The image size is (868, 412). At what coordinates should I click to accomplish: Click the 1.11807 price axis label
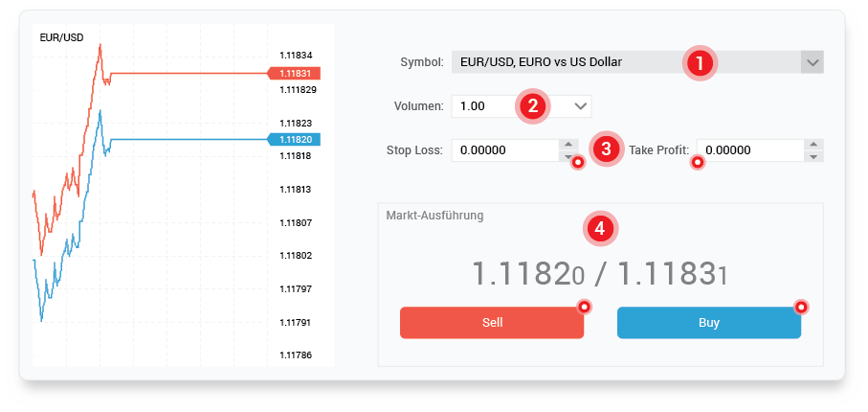click(x=296, y=223)
